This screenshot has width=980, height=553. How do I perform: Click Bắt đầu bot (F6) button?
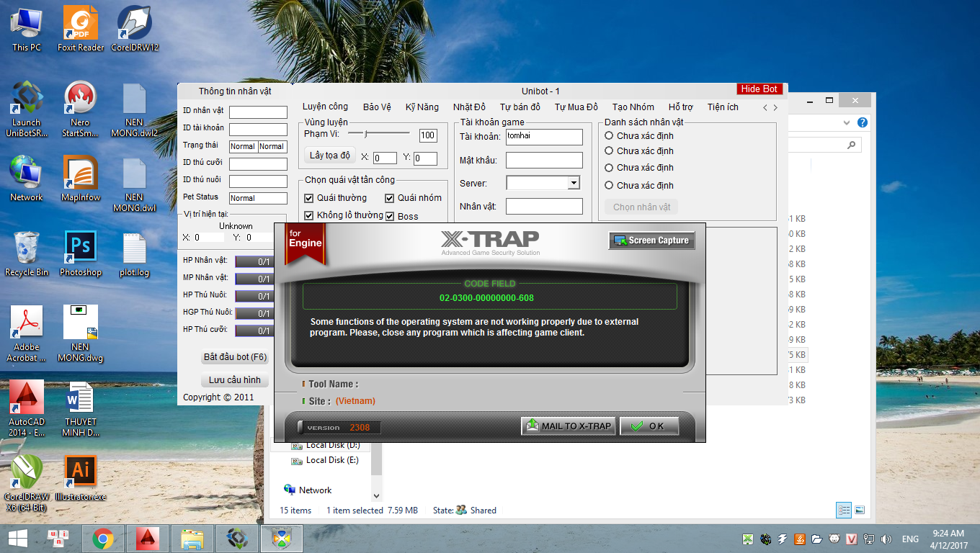[235, 357]
